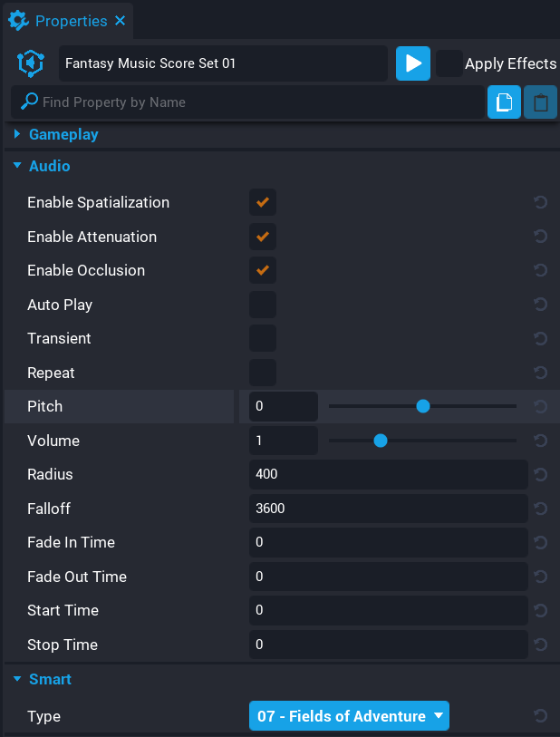Click inside the Falloff input field

point(388,509)
